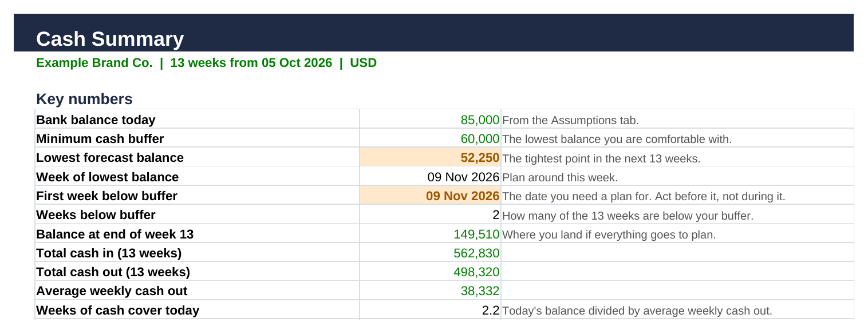This screenshot has height=334, width=868.
Task: Select the Weeks below buffer label
Action: tap(96, 215)
